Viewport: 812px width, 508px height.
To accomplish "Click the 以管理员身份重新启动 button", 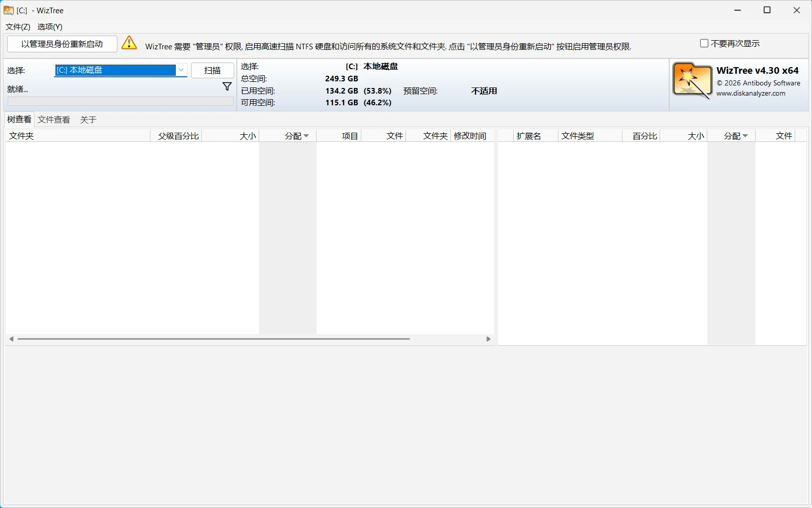I will [x=62, y=44].
